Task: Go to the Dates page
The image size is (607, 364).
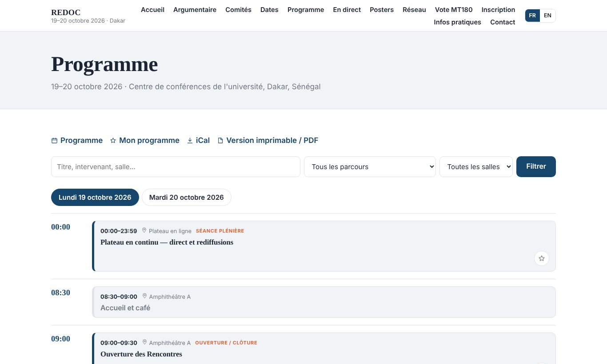Action: coord(269,10)
